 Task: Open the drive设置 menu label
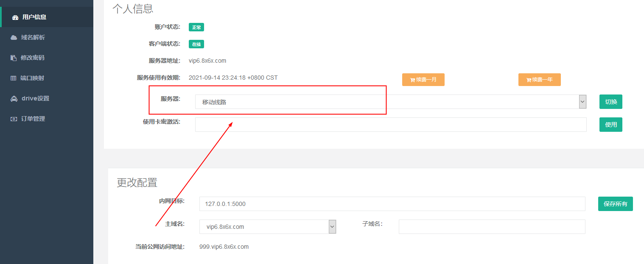pos(36,98)
